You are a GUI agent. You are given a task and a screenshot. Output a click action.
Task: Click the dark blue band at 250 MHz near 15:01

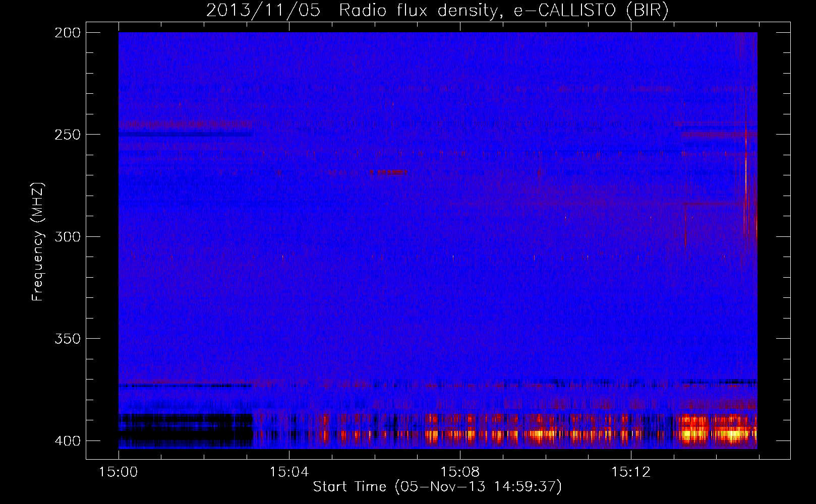tap(186, 135)
